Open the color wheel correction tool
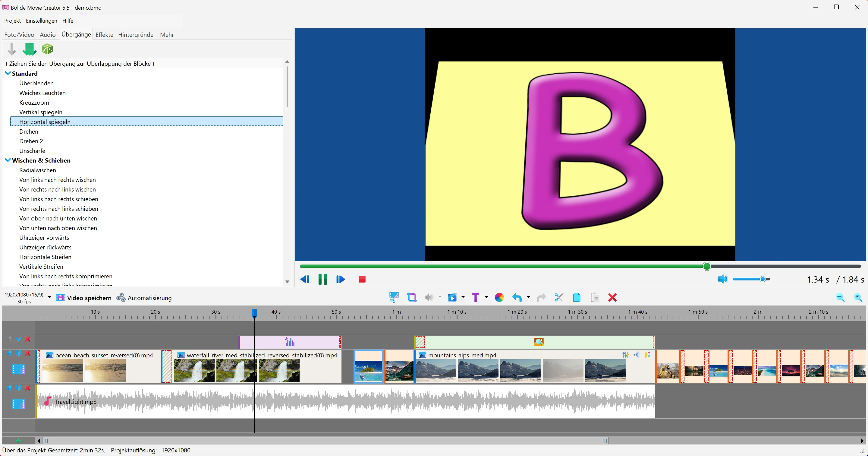This screenshot has height=456, width=868. pos(499,297)
